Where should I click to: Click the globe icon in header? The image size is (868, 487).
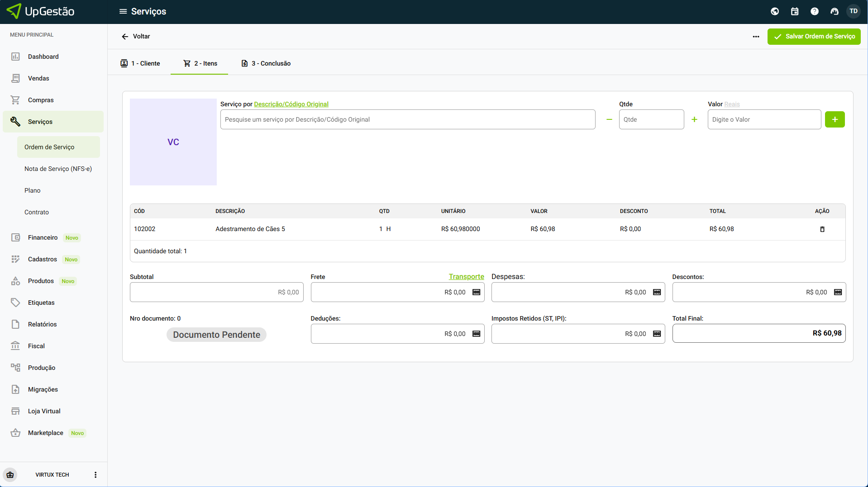pyautogui.click(x=774, y=11)
